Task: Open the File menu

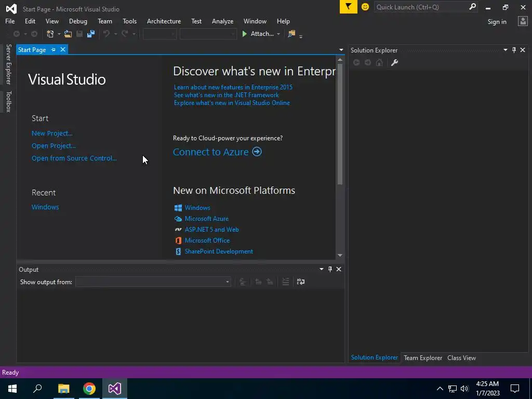Action: click(10, 21)
